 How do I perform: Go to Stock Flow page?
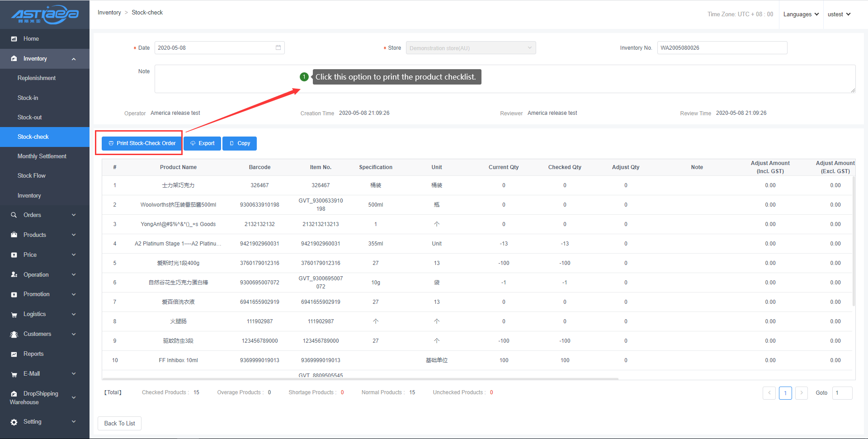pyautogui.click(x=32, y=176)
